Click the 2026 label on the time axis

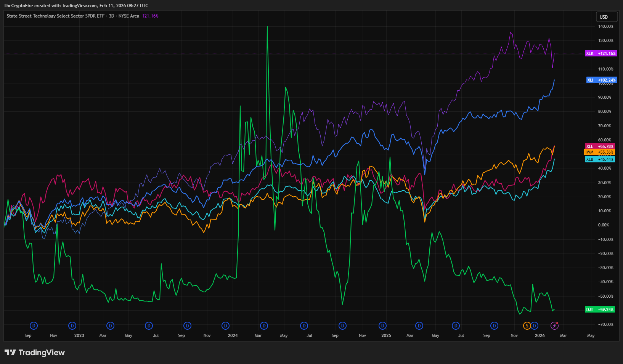pos(540,335)
